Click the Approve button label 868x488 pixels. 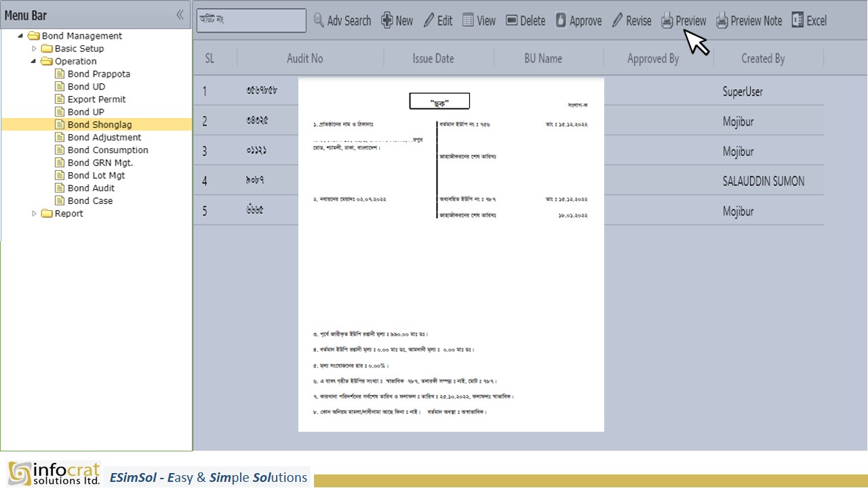coord(586,21)
